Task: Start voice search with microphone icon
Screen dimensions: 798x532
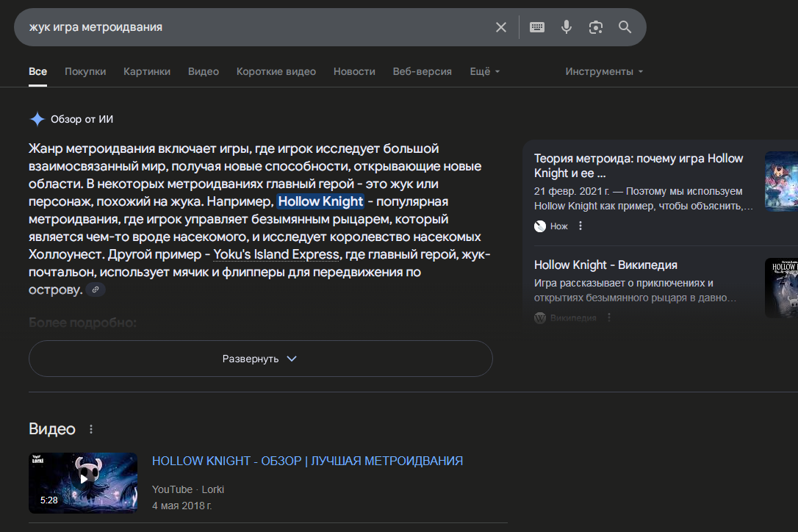Action: 567,27
